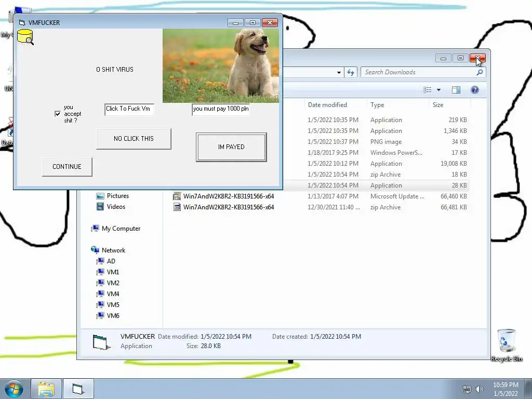The height and width of the screenshot is (399, 532).
Task: Select the 18 KB zip Archive row
Action: tap(377, 175)
